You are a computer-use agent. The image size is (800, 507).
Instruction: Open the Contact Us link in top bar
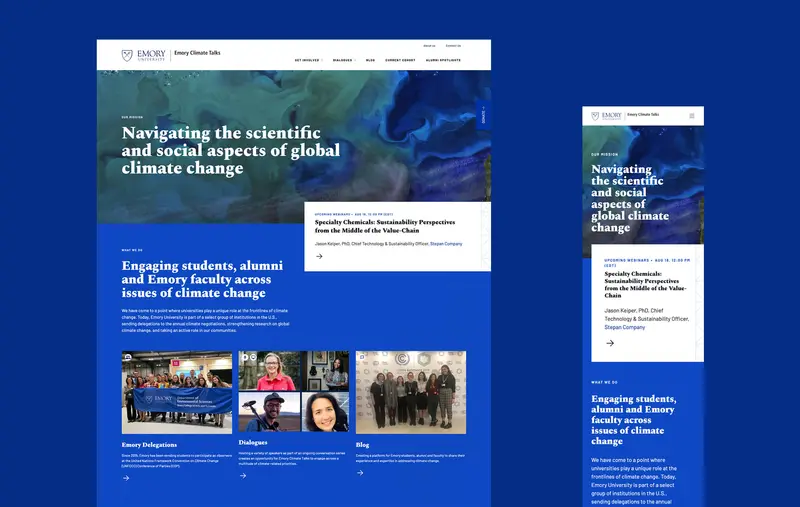453,46
